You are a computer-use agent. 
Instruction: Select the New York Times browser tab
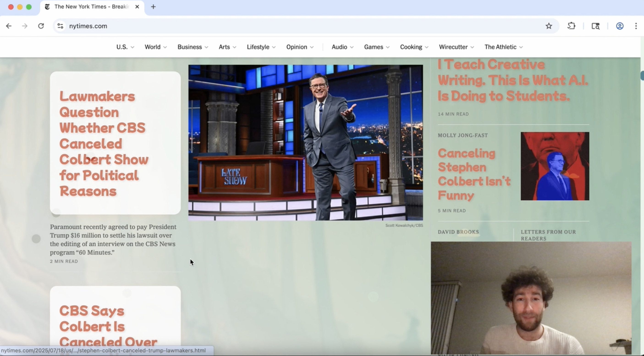92,8
